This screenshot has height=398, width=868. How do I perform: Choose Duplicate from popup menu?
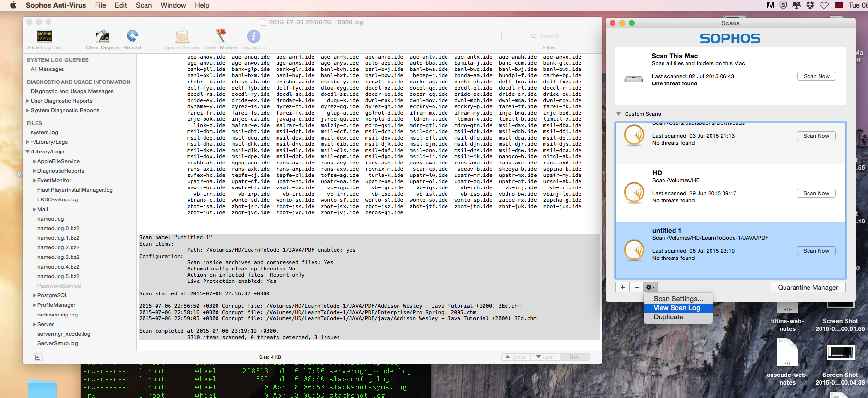click(x=678, y=317)
